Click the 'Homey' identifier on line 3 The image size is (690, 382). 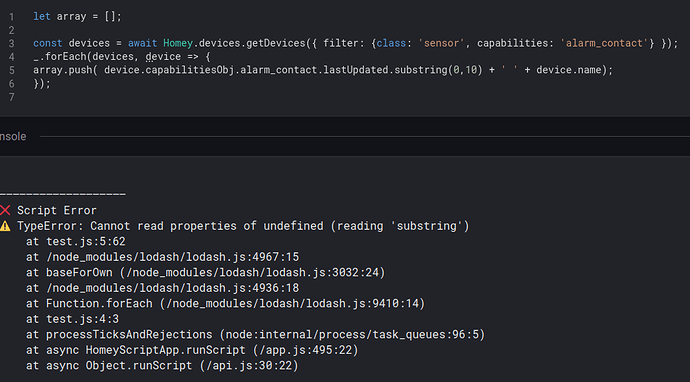click(x=178, y=43)
